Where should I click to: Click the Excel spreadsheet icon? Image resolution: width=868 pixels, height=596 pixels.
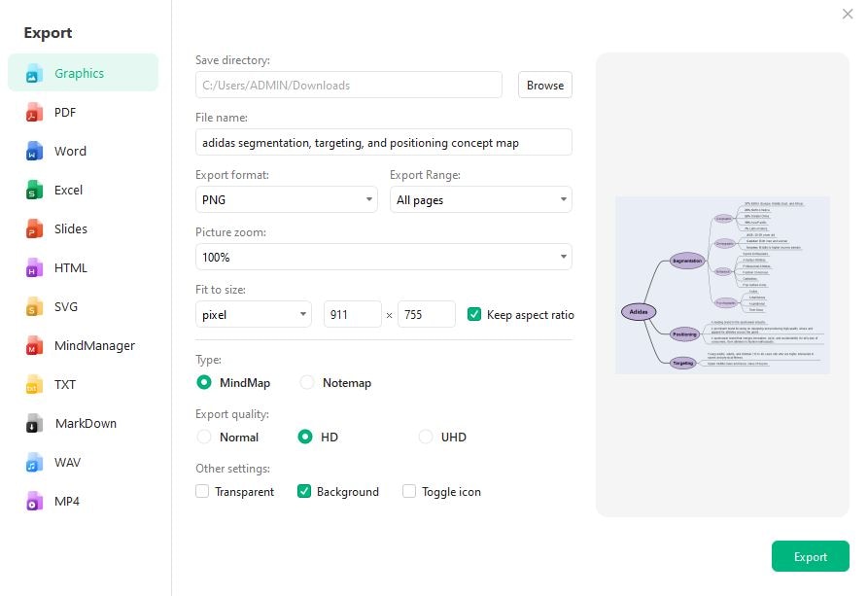33,190
